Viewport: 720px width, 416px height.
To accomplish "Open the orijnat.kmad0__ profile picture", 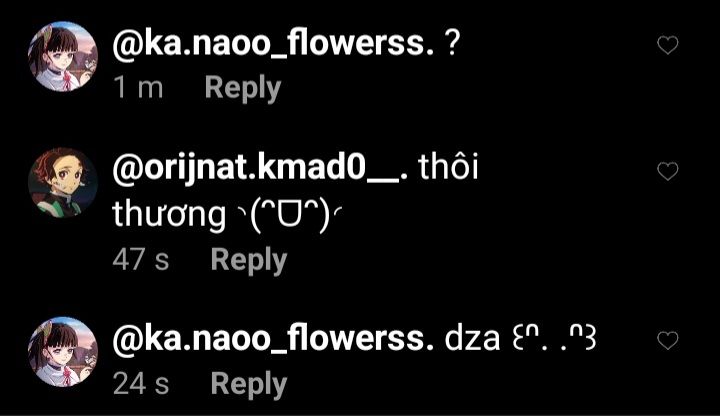I will pyautogui.click(x=63, y=182).
